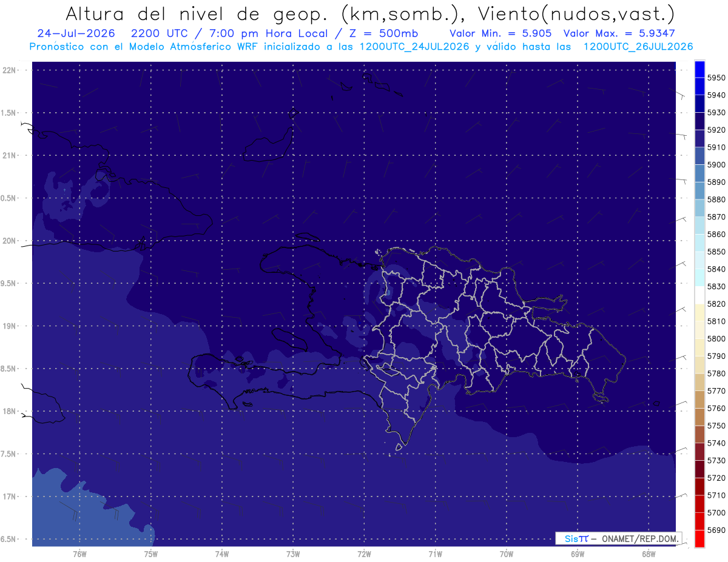Select the 71W longitude label
The height and width of the screenshot is (562, 728).
[435, 554]
